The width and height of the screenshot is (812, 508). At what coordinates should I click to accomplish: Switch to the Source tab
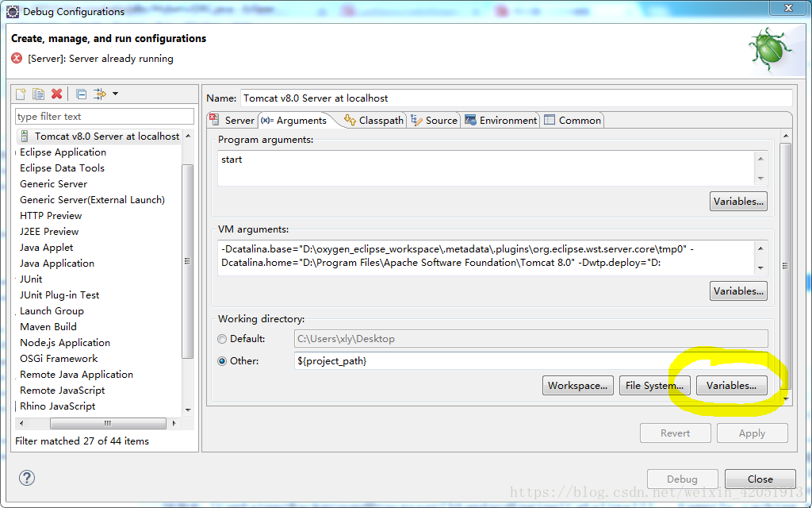[434, 121]
